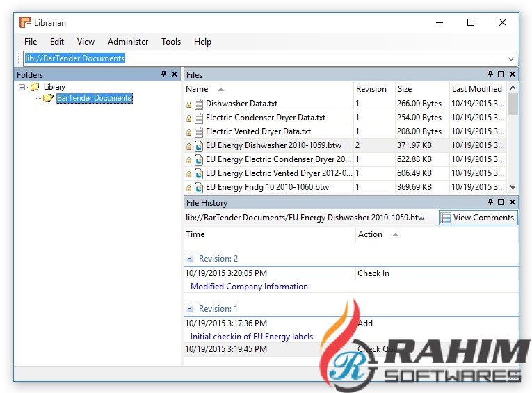Click the library path address field
532x393 pixels.
(x=264, y=59)
